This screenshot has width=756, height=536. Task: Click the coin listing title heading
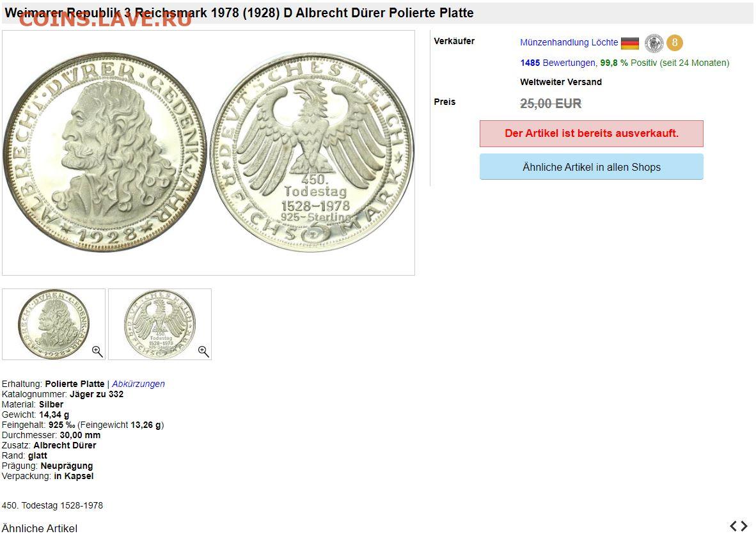(239, 13)
